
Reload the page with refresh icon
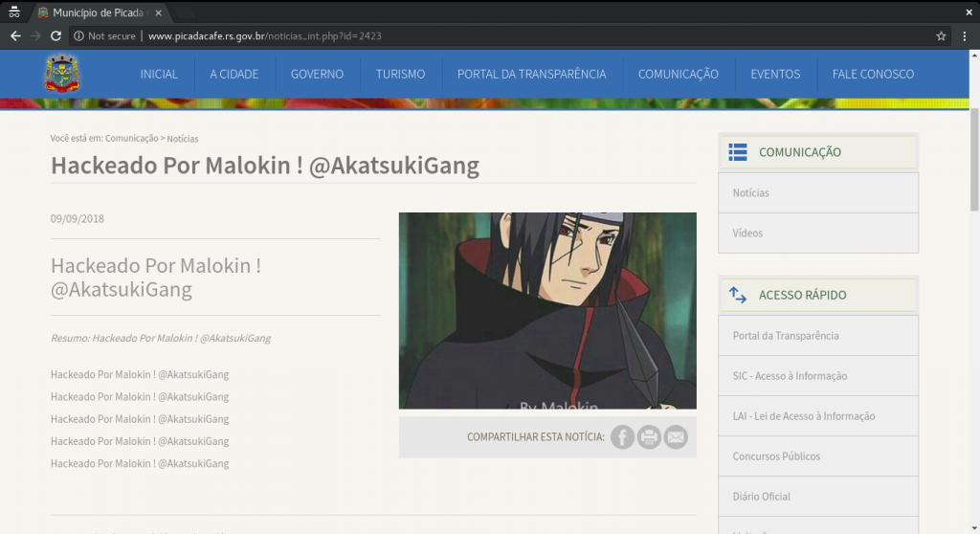click(x=56, y=36)
